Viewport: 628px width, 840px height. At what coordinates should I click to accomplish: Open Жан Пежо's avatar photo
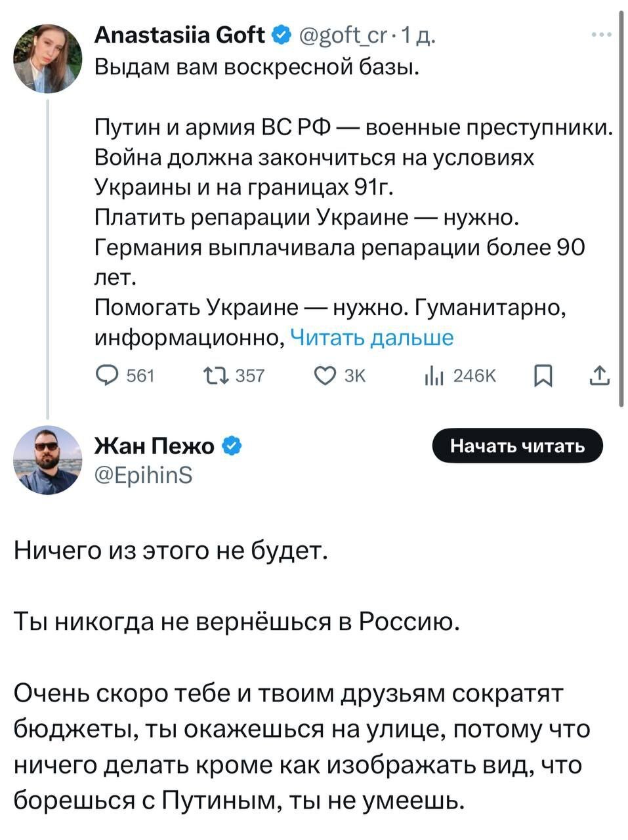click(x=48, y=460)
